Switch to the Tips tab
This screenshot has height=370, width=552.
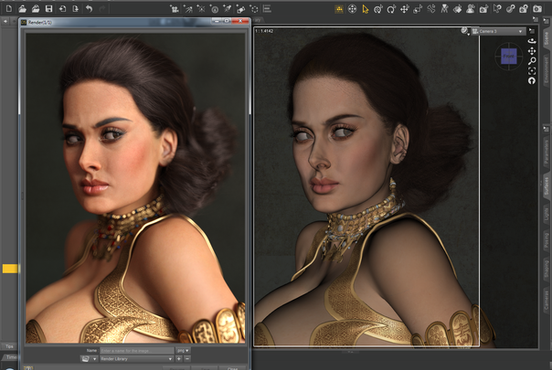pyautogui.click(x=9, y=346)
